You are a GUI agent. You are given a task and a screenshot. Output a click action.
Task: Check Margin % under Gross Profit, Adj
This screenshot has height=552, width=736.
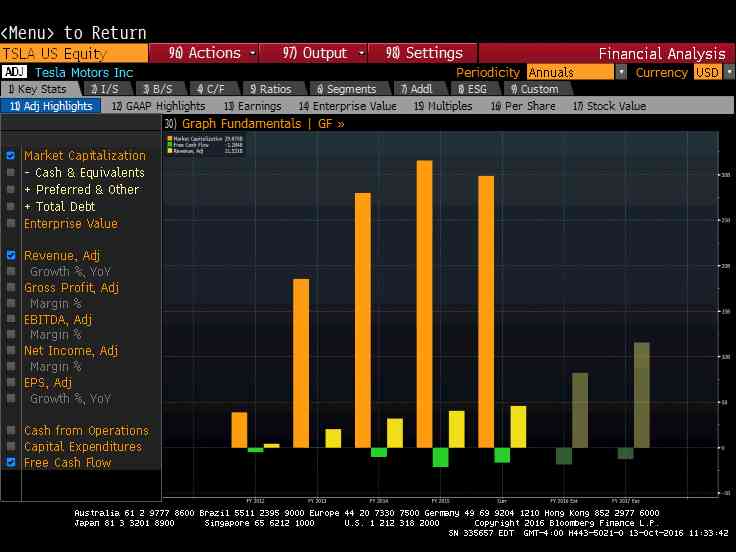tap(11, 303)
